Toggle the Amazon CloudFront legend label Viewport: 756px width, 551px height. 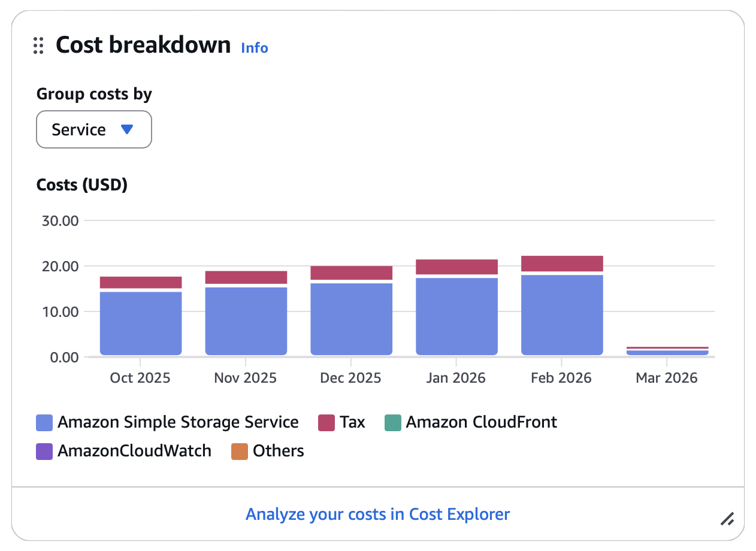click(x=481, y=422)
